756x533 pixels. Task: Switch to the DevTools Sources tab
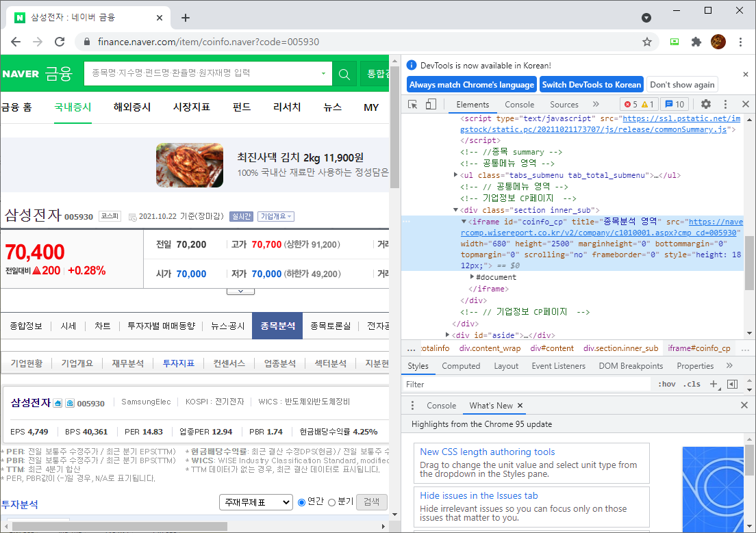[564, 105]
